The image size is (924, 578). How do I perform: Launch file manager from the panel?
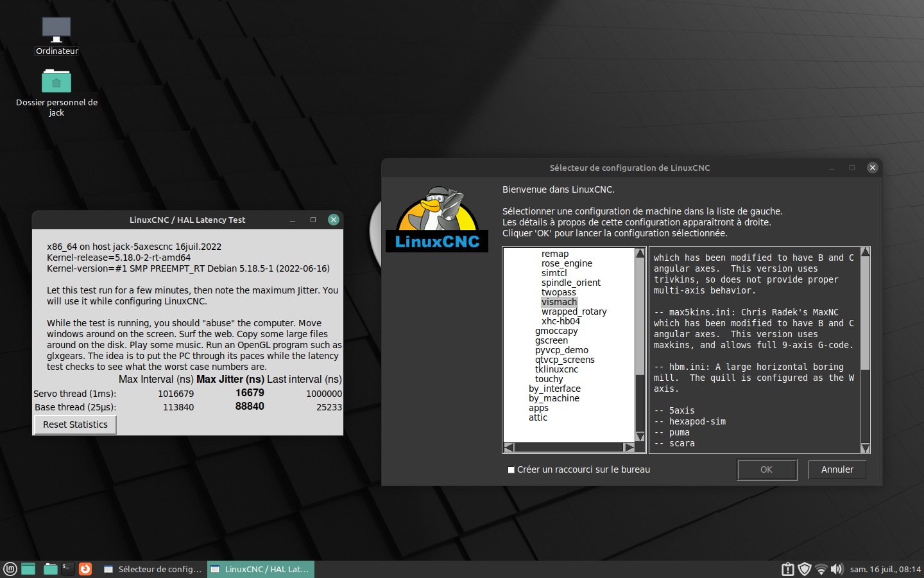coord(50,569)
